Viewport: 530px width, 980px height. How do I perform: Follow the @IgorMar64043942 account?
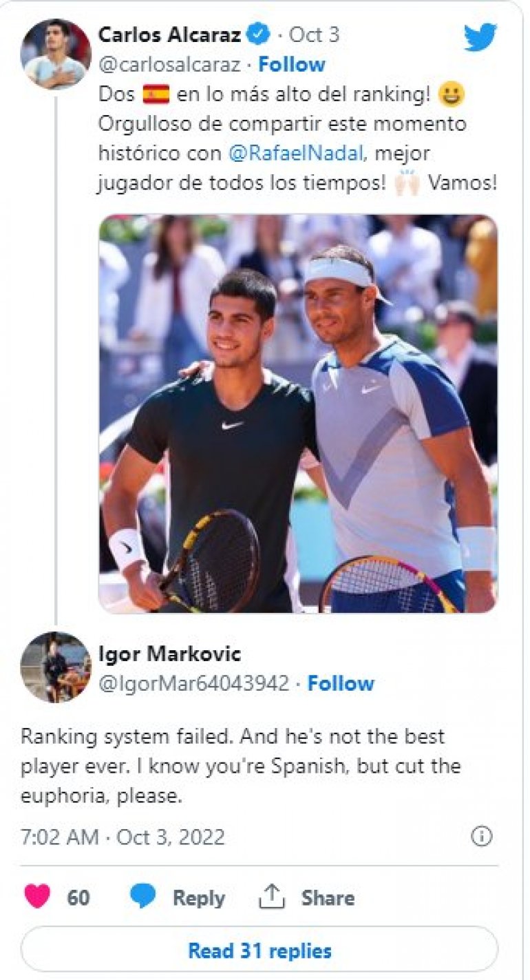pos(341,683)
